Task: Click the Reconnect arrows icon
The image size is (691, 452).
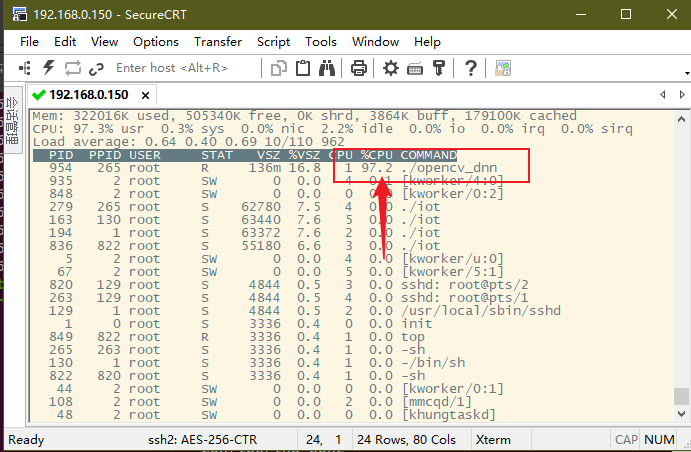Action: [73, 68]
